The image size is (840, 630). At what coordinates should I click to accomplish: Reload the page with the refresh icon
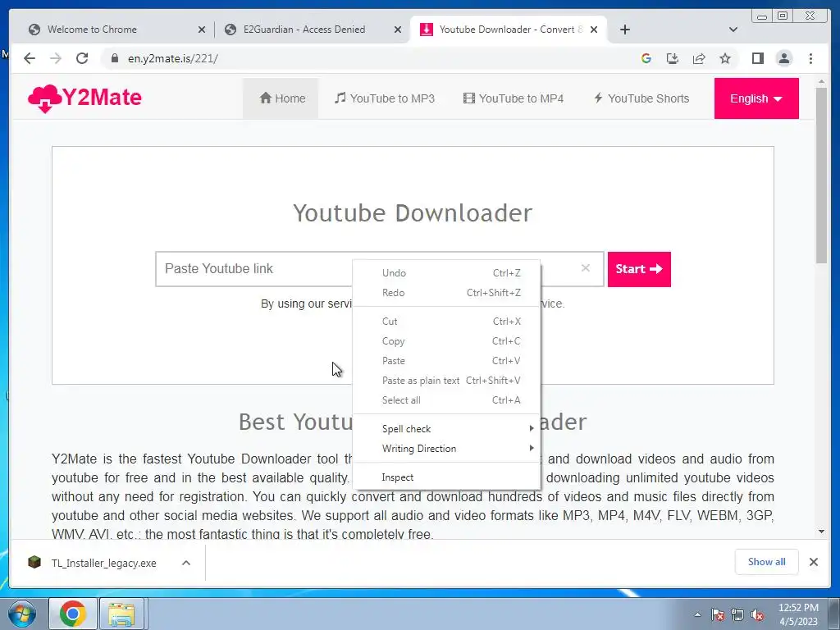82,58
